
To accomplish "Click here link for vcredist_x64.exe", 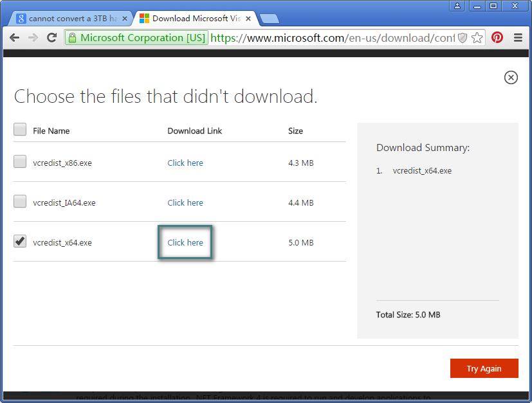I will (x=185, y=243).
